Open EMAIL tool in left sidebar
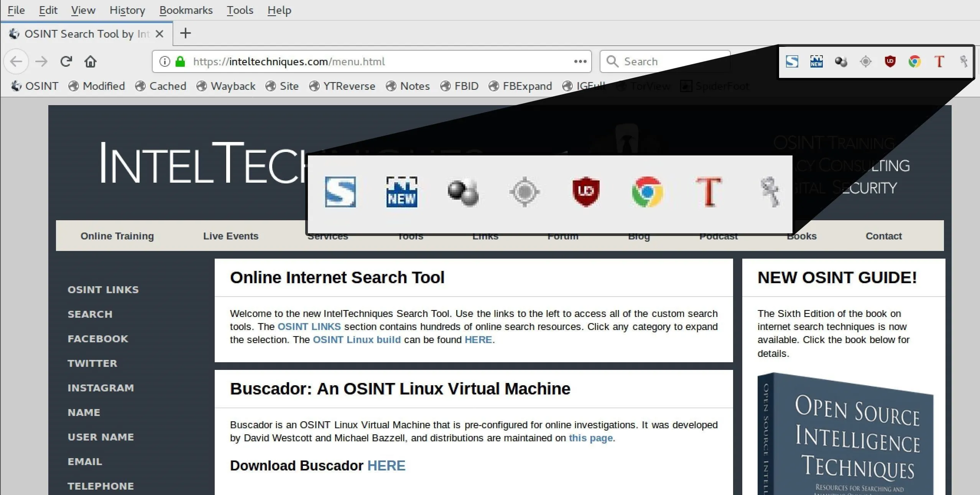Screen dimensions: 980x495 coord(85,462)
